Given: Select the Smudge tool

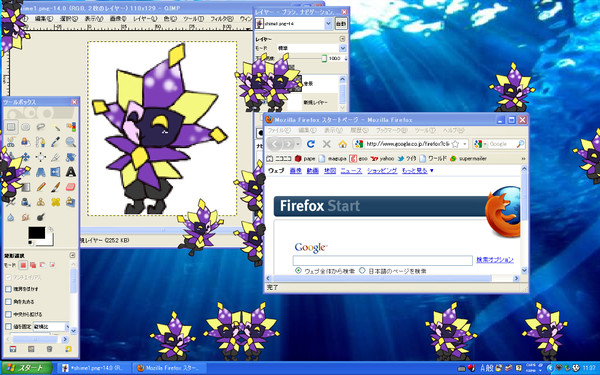Looking at the screenshot, I should (x=26, y=217).
